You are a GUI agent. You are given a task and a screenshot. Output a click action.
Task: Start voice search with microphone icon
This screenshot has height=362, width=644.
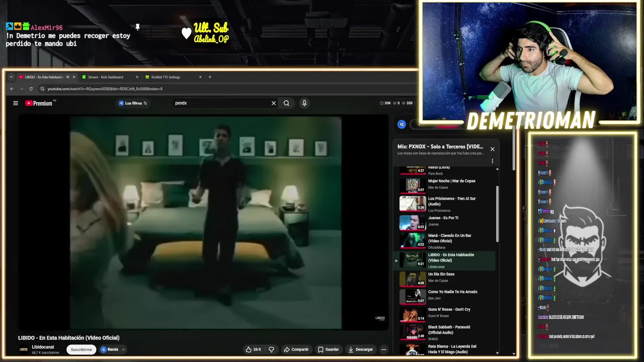[304, 103]
